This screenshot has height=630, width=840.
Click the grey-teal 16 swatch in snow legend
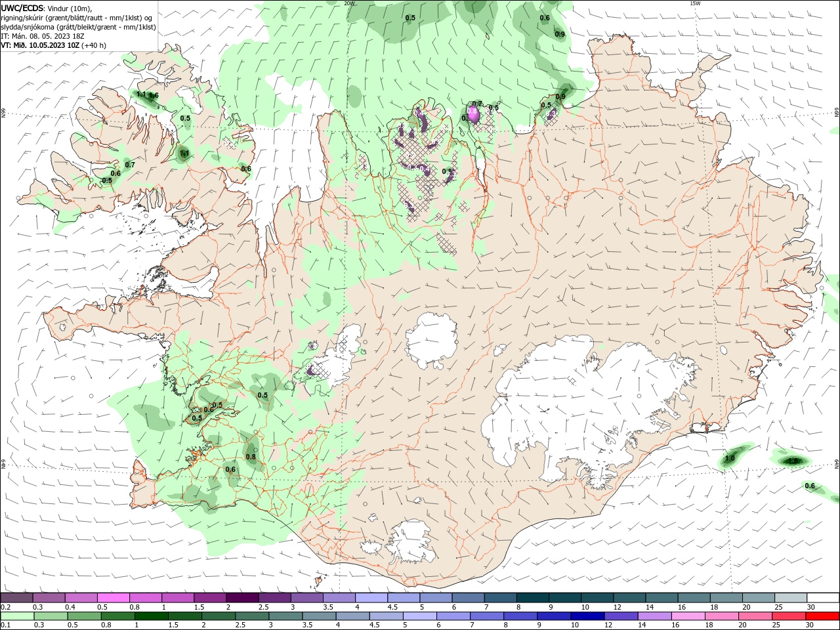point(694,598)
